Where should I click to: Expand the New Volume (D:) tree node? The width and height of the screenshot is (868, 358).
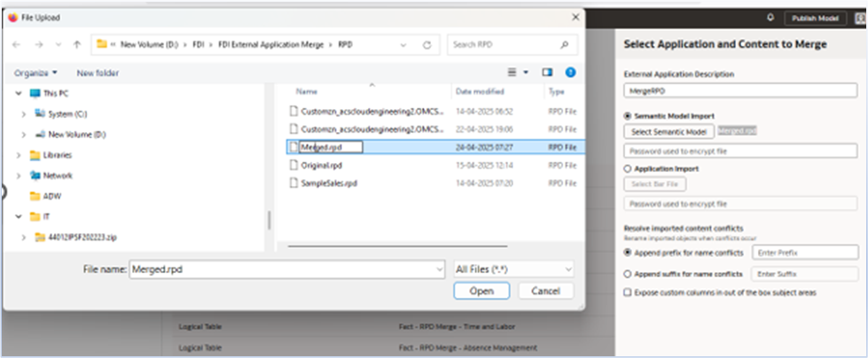tap(23, 135)
